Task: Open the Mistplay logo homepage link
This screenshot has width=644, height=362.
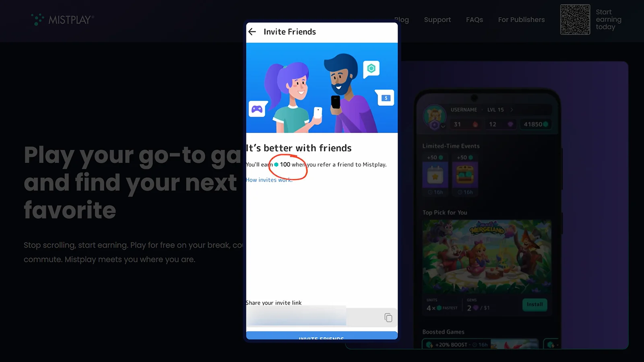Action: tap(63, 20)
